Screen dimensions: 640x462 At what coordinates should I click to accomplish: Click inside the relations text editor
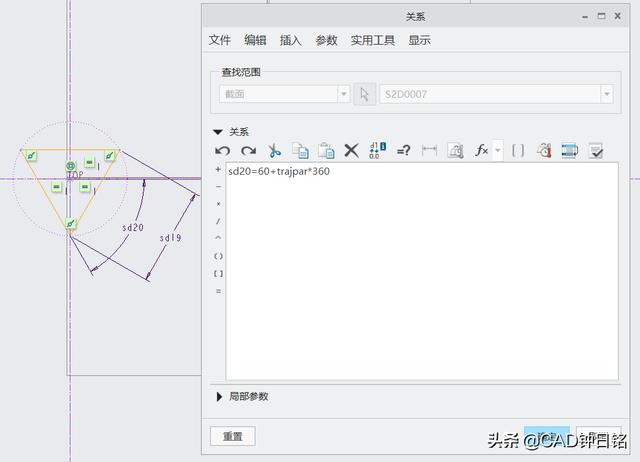click(422, 271)
